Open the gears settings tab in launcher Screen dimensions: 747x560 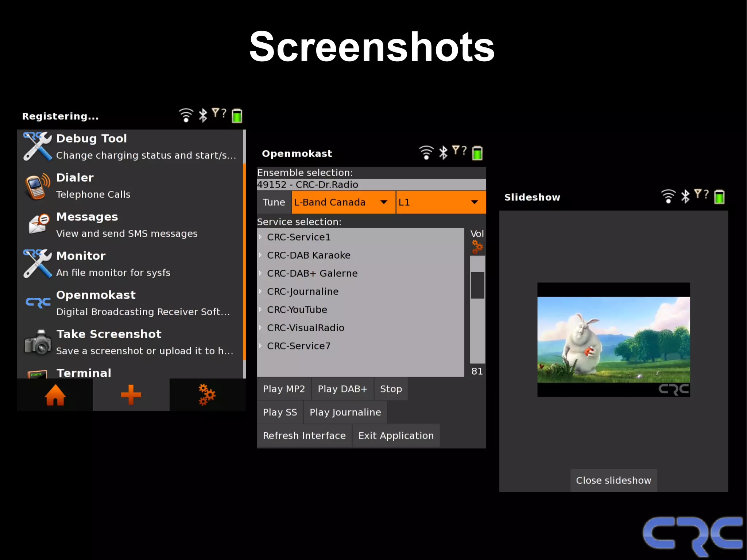[207, 395]
